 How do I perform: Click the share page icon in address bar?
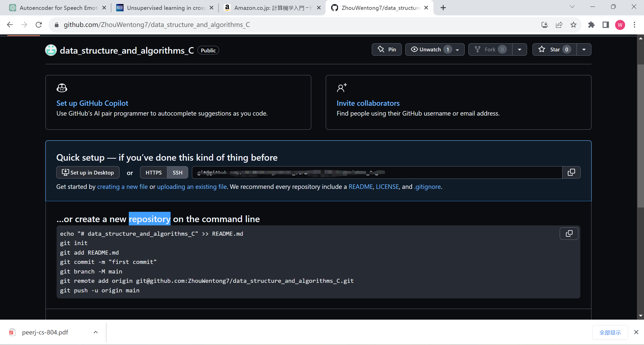coord(559,25)
